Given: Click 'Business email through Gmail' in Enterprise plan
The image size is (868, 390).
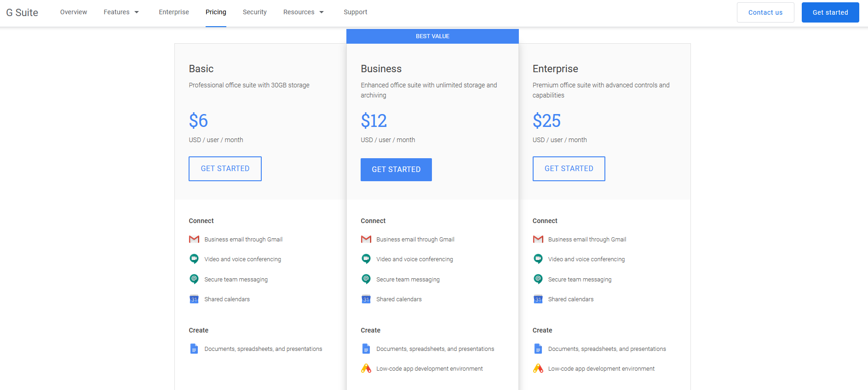Looking at the screenshot, I should 587,240.
